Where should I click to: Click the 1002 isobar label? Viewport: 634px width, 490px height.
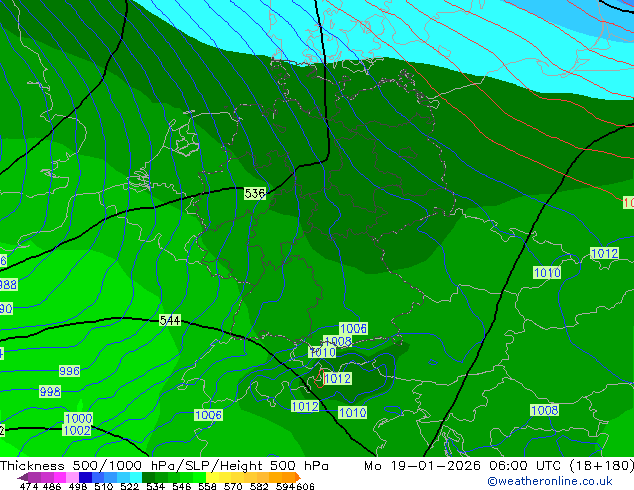coord(77,430)
